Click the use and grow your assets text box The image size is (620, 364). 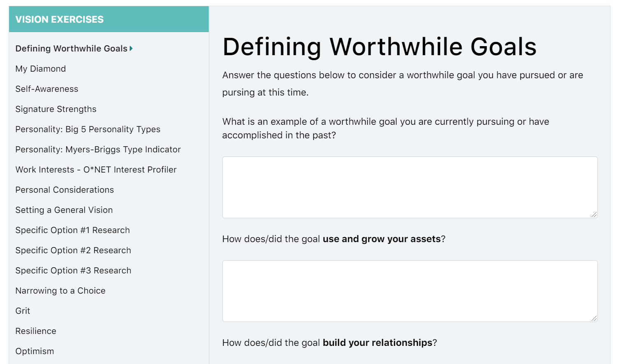pos(409,291)
